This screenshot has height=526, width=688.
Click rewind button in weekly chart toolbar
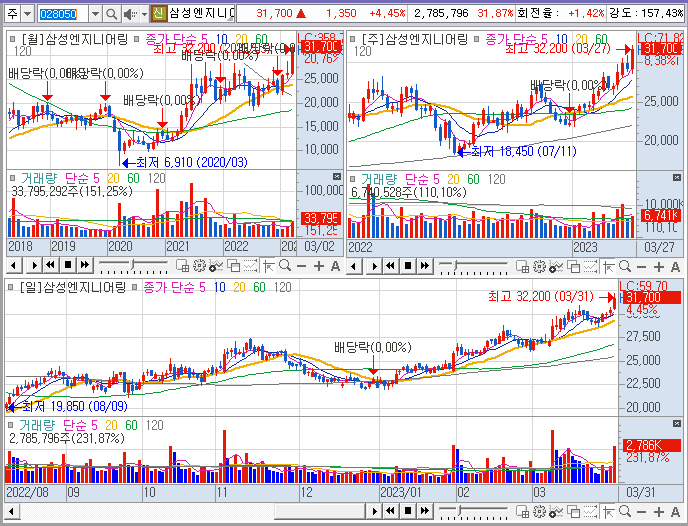click(391, 265)
